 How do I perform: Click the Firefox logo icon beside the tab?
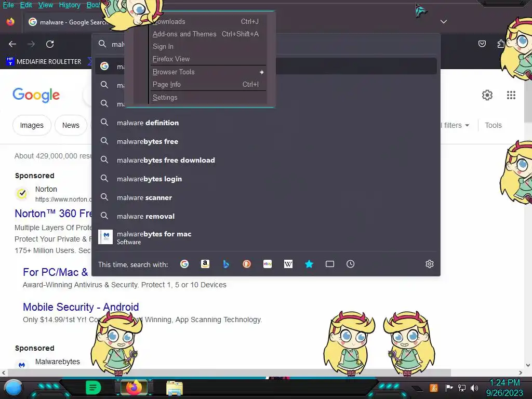click(10, 22)
